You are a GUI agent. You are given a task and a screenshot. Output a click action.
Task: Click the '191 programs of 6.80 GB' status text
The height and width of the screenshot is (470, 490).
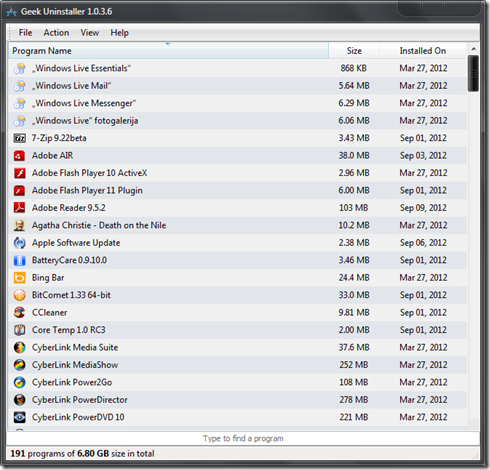coord(82,454)
